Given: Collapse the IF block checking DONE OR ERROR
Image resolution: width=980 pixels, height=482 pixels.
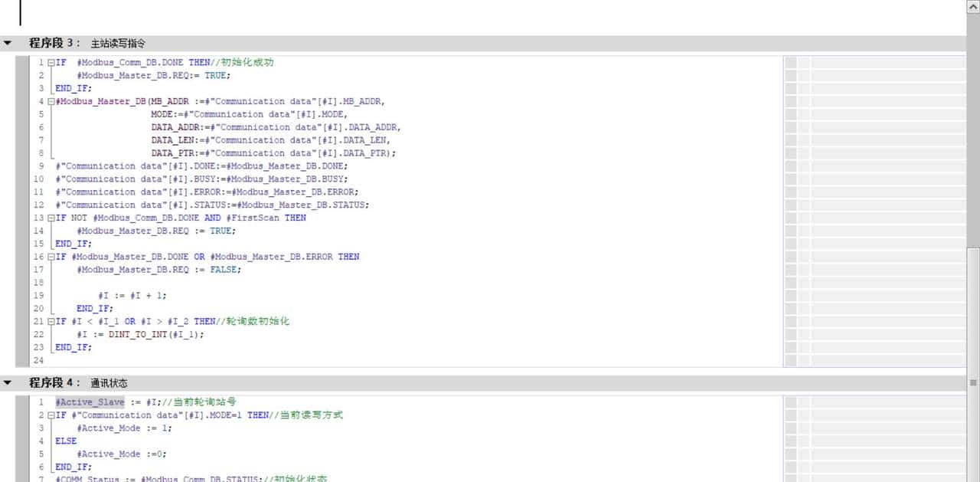Looking at the screenshot, I should click(x=51, y=257).
